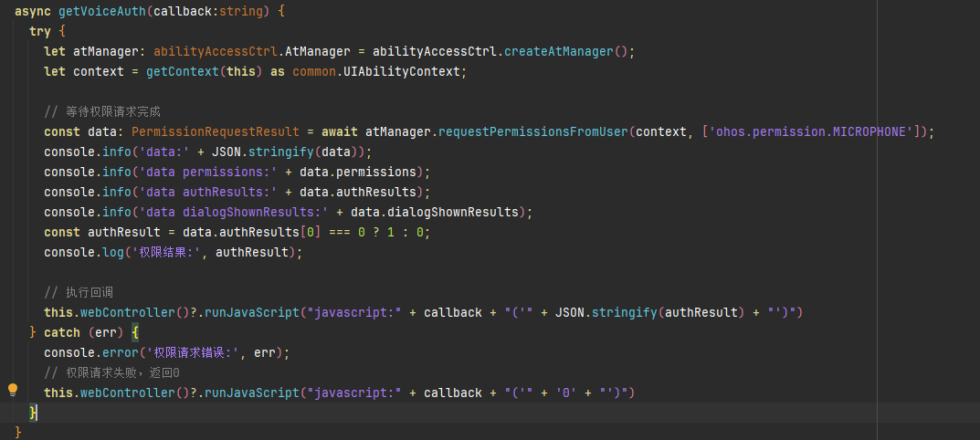Click the catch keyword
Viewport: 980px width, 440px height.
coord(62,332)
